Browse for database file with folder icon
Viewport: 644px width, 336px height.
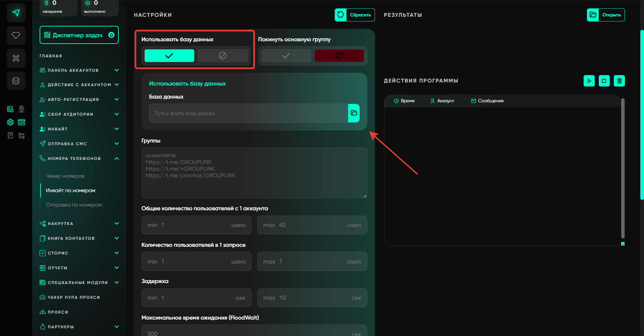click(x=354, y=113)
